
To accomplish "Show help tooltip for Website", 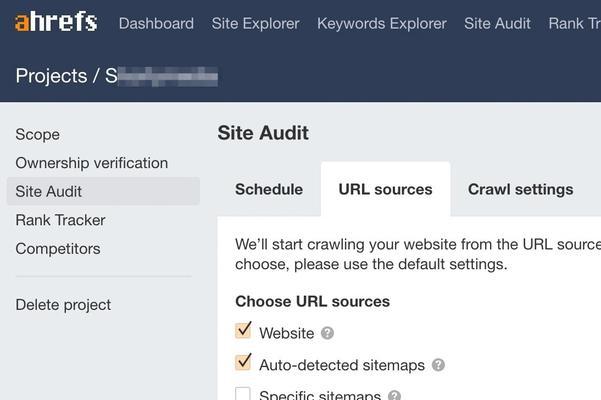I will coord(327,333).
